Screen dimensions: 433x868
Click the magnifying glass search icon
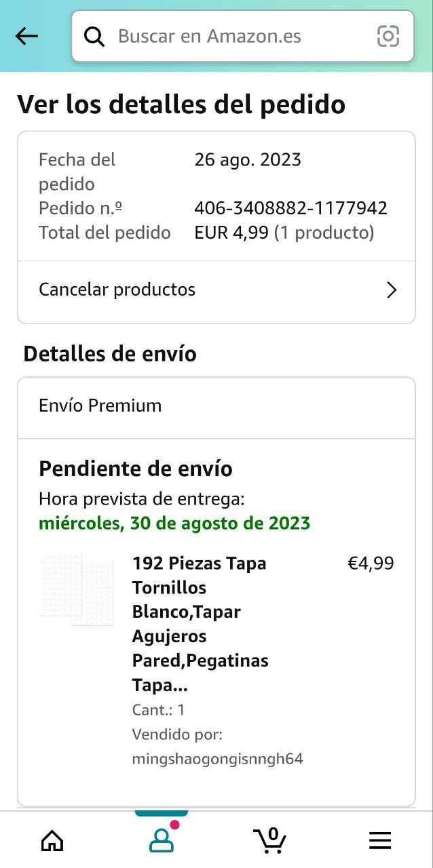pos(94,37)
